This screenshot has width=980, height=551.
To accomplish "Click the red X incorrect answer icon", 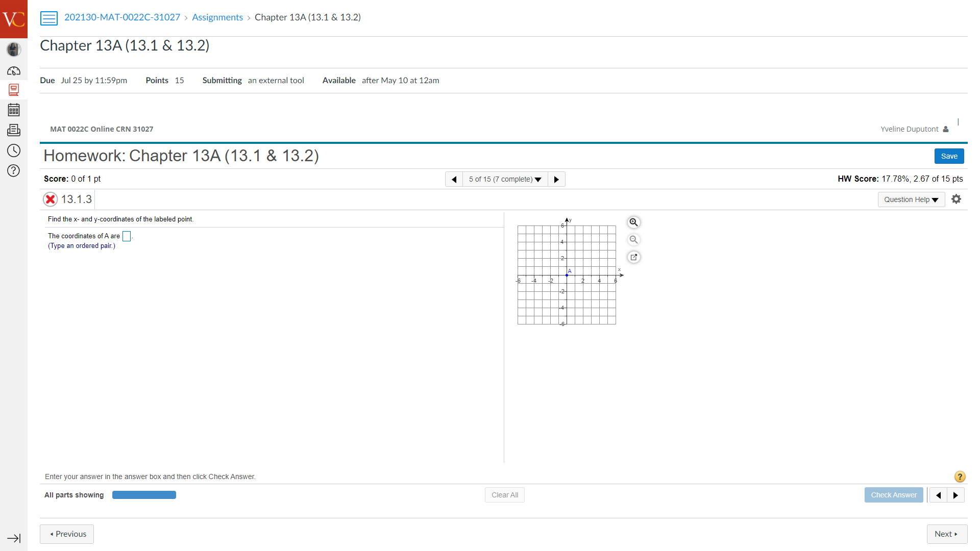I will [x=51, y=199].
